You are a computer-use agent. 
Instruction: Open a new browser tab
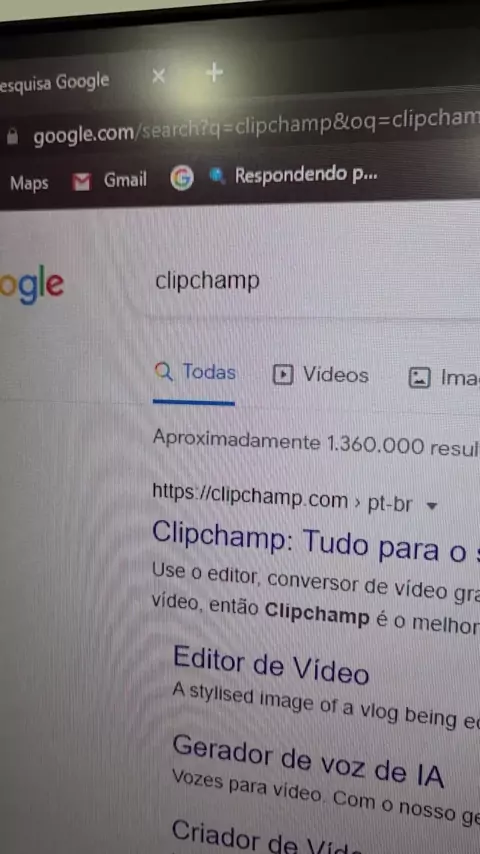[214, 72]
